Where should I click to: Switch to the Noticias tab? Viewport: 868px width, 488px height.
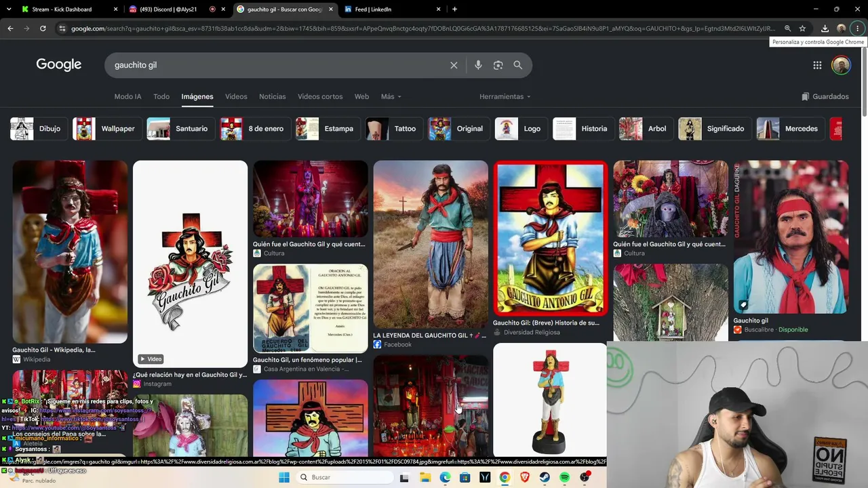pos(273,96)
